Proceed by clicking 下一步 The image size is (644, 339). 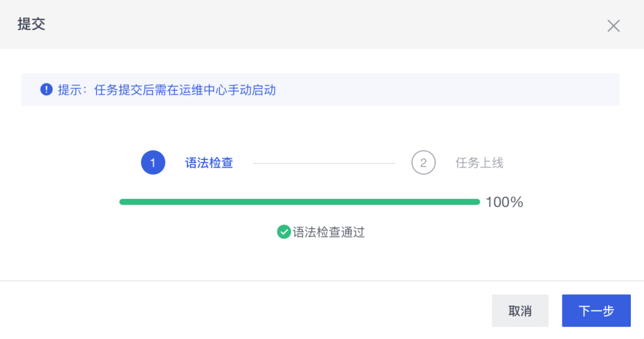point(596,311)
